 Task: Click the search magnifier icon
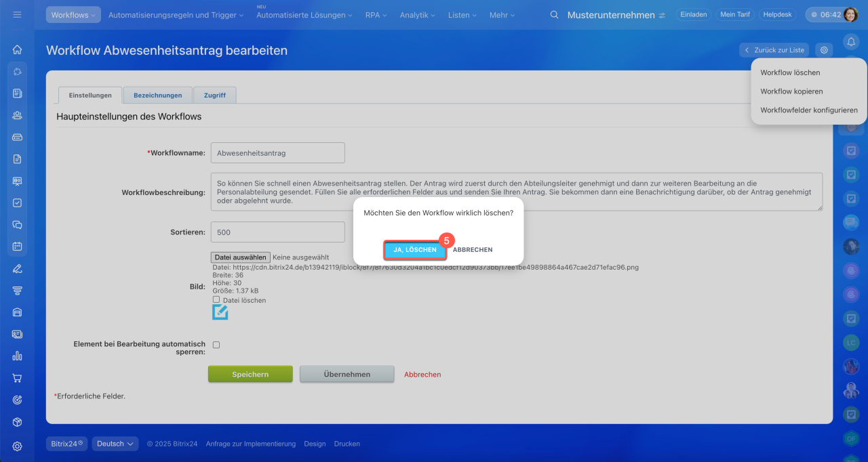(554, 15)
